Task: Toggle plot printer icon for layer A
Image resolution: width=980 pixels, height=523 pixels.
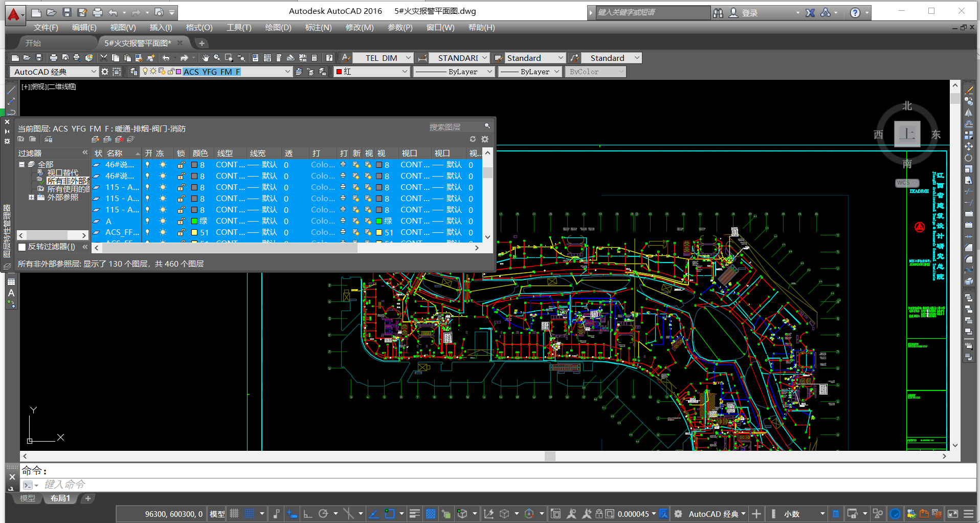Action: (x=343, y=221)
